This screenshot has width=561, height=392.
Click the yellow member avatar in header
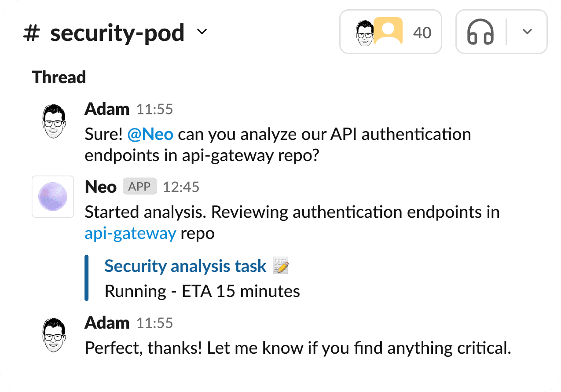(388, 31)
